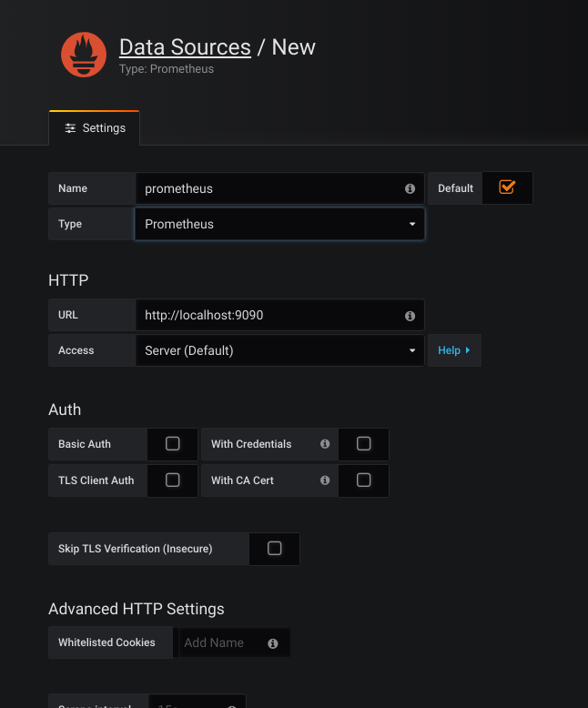Check Skip TLS Verification (Insecure)
This screenshot has height=708, width=588.
[x=274, y=549]
